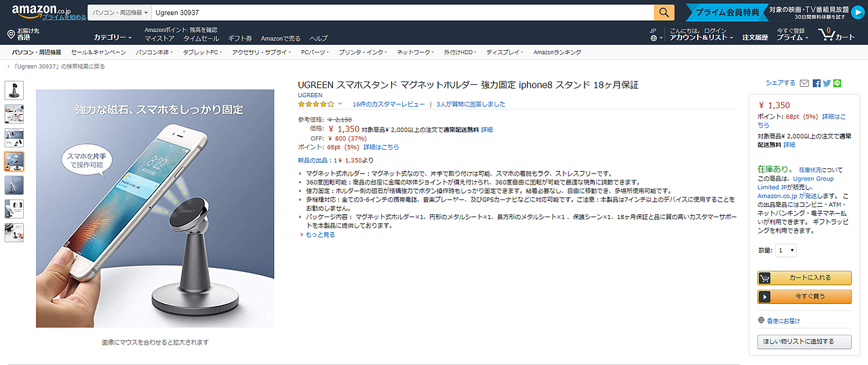Click ほしい物リストに追加する wishlist button
Image resolution: width=868 pixels, height=365 pixels.
(x=804, y=341)
